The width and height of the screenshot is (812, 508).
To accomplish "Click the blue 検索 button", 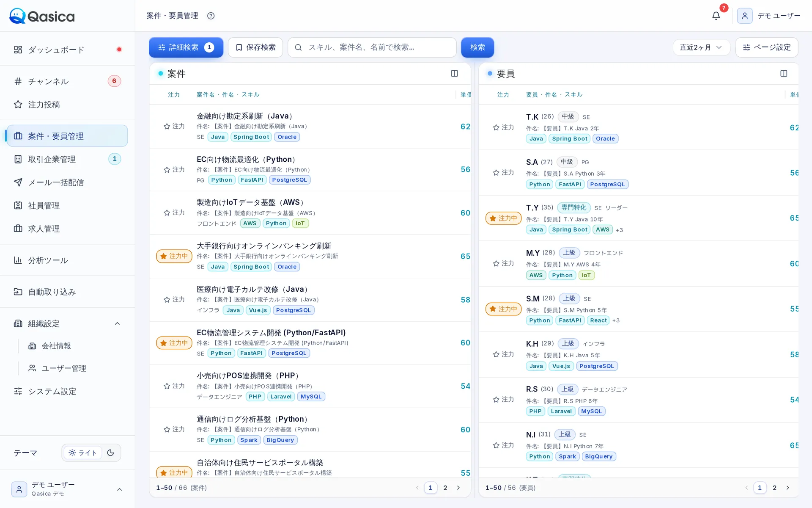I will tap(477, 47).
